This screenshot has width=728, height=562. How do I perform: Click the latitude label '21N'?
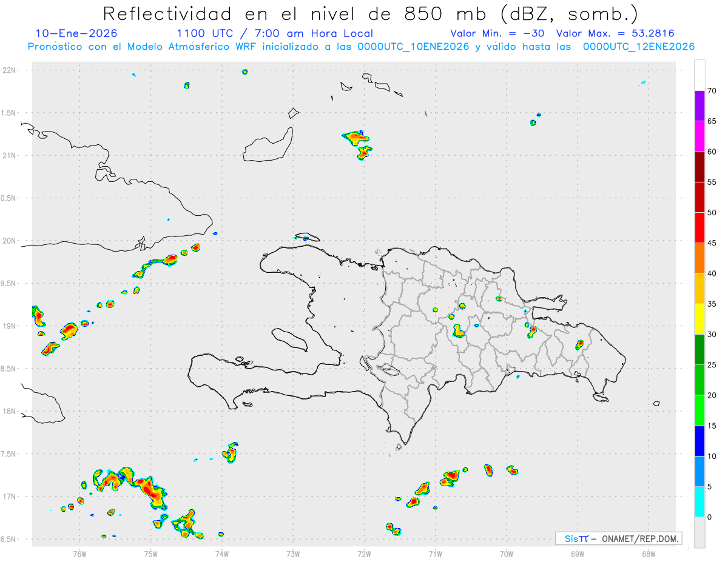10,155
